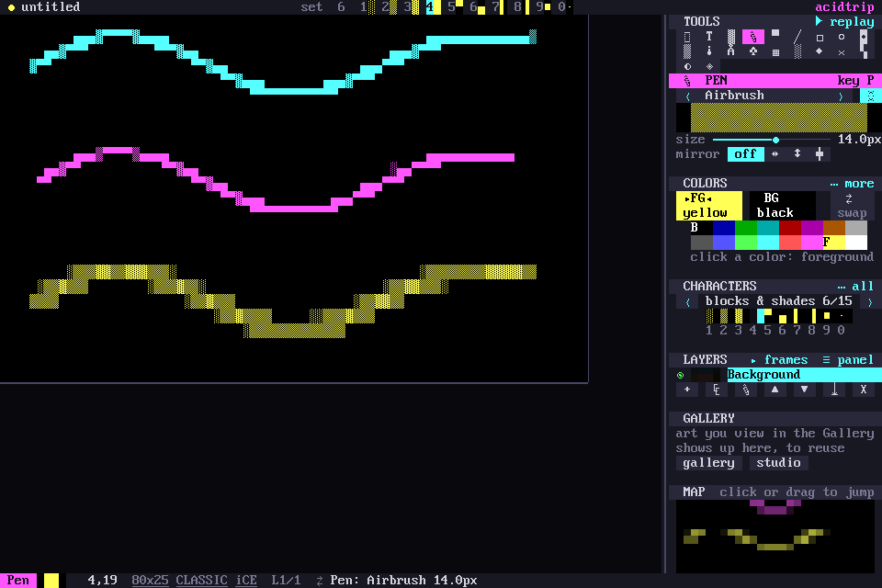Select the Line tool in Tools

(797, 37)
